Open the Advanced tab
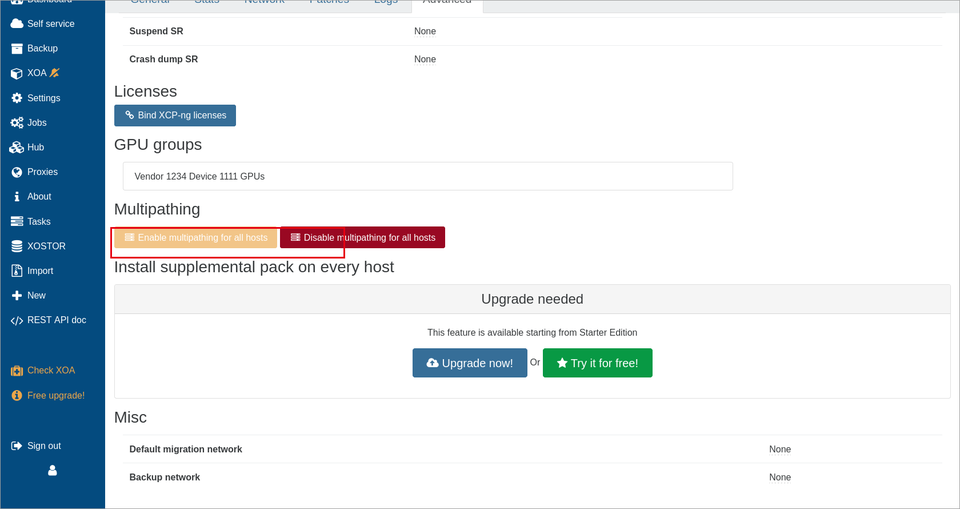This screenshot has width=960, height=509. click(x=447, y=3)
